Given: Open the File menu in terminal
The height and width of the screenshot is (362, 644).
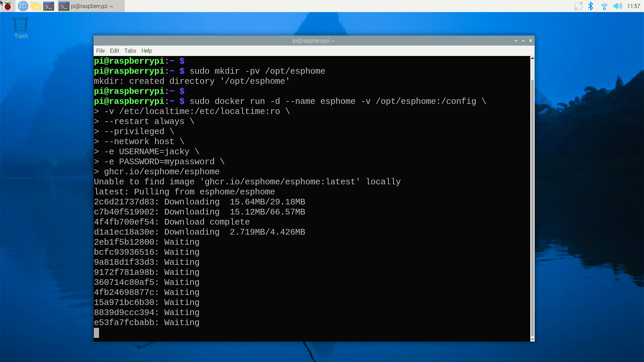Looking at the screenshot, I should 100,50.
